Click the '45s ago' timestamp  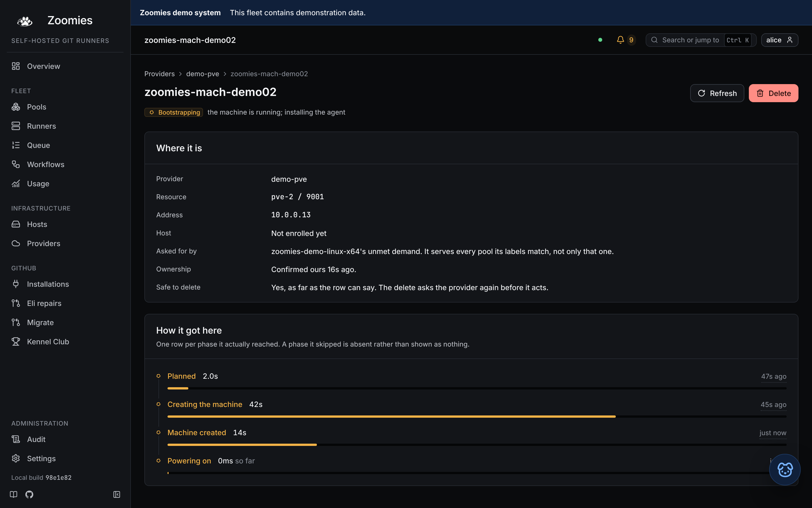[x=773, y=404]
